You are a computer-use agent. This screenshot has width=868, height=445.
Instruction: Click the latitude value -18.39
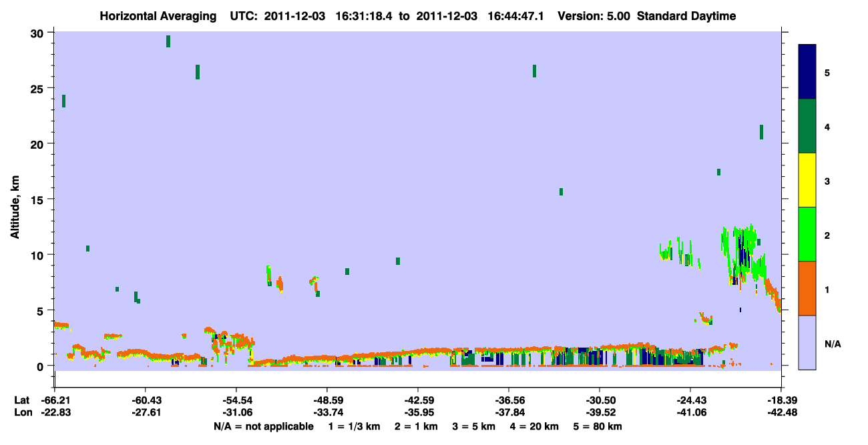781,400
